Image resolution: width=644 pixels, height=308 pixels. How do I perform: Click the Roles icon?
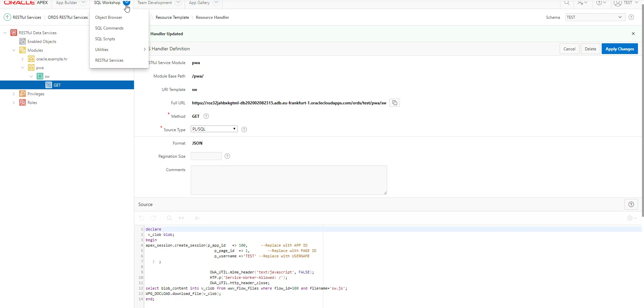coord(22,102)
